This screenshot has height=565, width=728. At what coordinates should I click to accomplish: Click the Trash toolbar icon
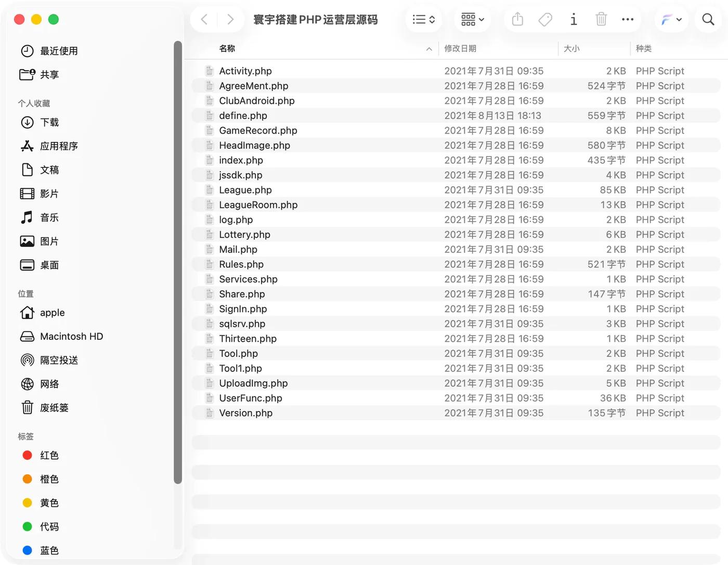[601, 20]
